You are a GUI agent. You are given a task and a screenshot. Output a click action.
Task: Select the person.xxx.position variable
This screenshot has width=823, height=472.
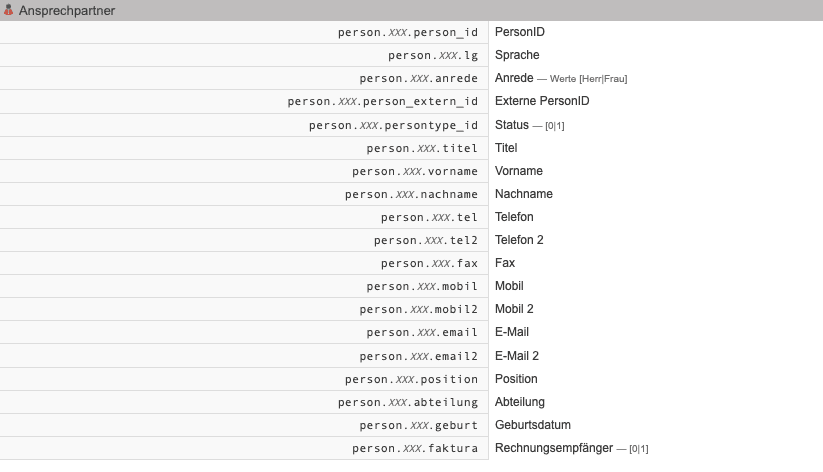(x=411, y=379)
